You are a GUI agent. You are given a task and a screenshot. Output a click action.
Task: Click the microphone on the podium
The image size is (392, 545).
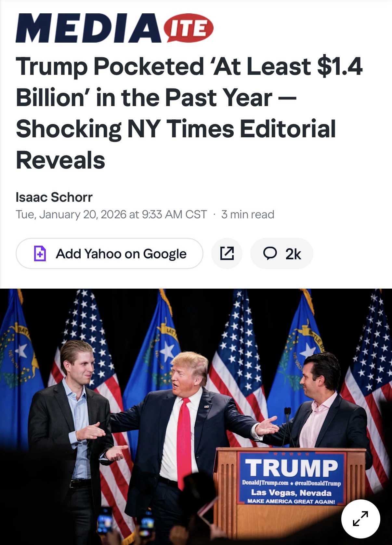287,420
